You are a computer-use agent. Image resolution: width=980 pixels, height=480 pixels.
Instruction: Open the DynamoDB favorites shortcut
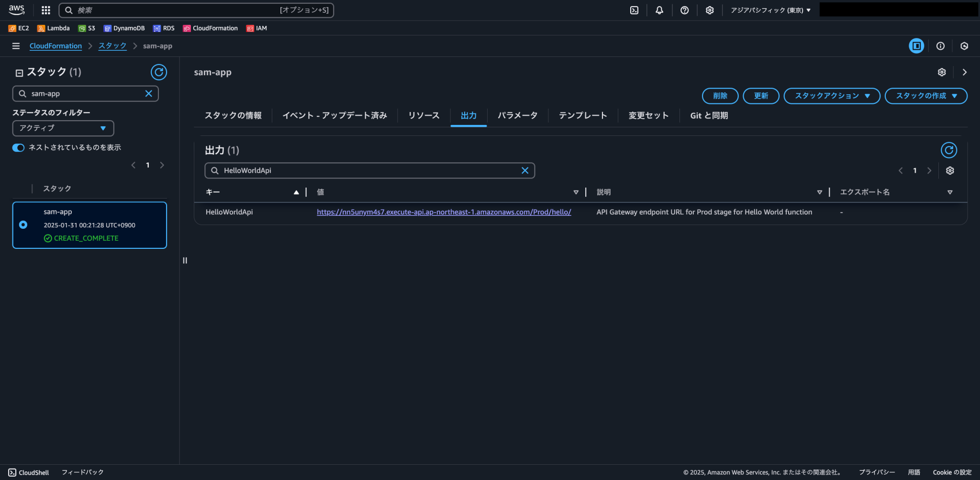124,28
